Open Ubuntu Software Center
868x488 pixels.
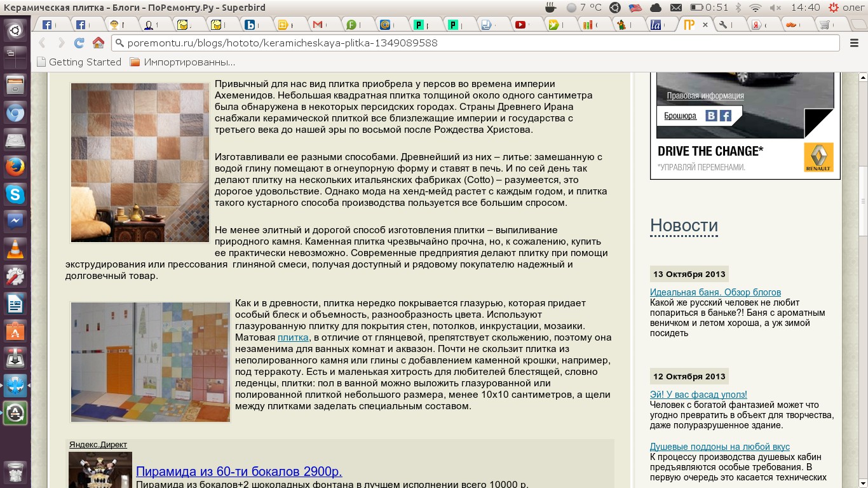point(15,331)
